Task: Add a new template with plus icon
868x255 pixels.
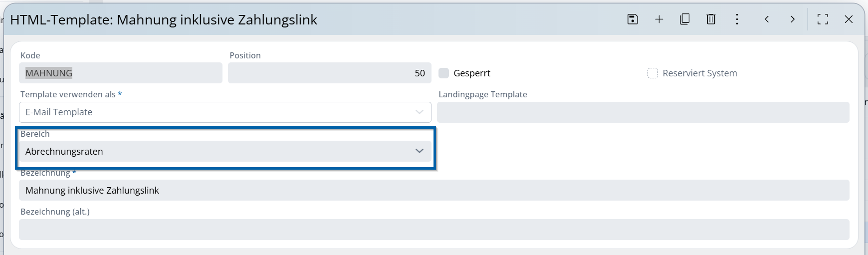Action: point(659,19)
